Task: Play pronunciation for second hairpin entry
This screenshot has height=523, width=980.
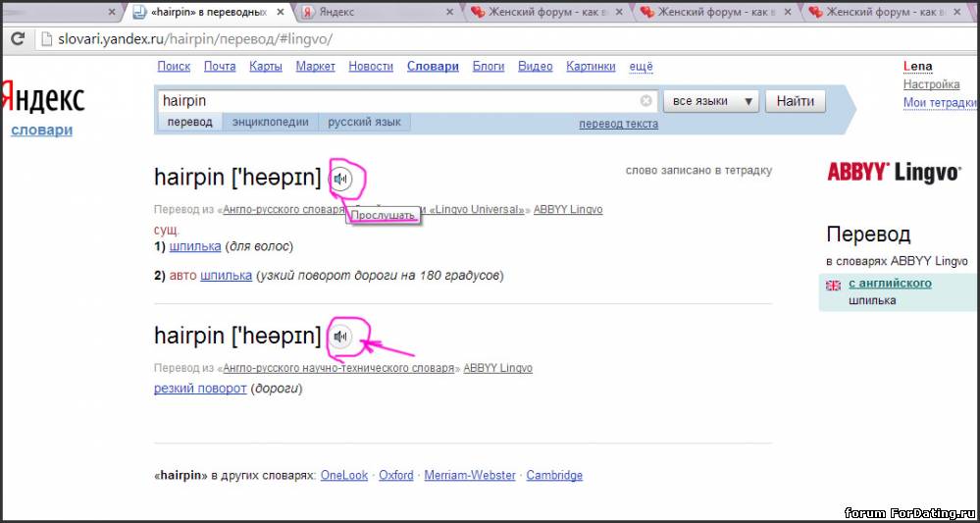Action: point(340,338)
